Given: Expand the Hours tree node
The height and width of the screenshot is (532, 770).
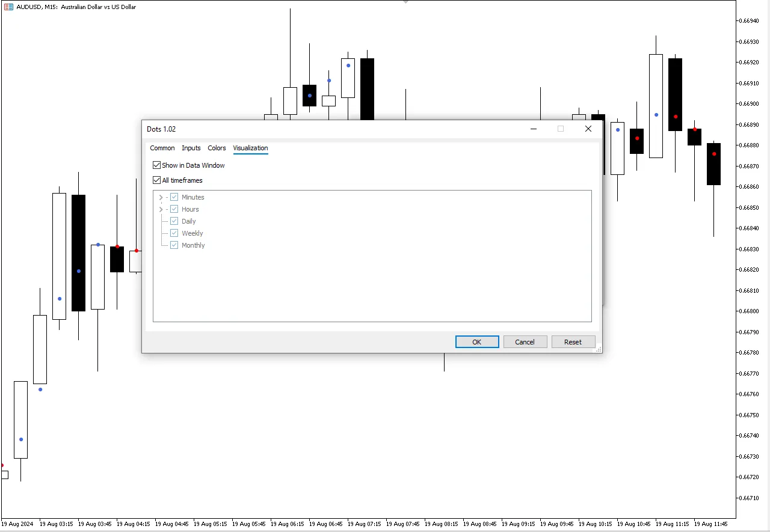Looking at the screenshot, I should click(x=161, y=209).
